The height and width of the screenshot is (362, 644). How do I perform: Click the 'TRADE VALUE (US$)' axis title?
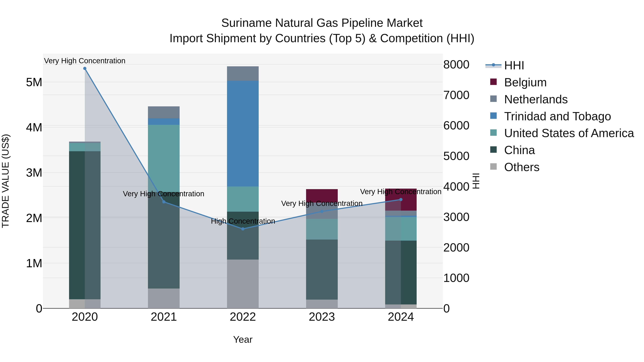(6, 181)
